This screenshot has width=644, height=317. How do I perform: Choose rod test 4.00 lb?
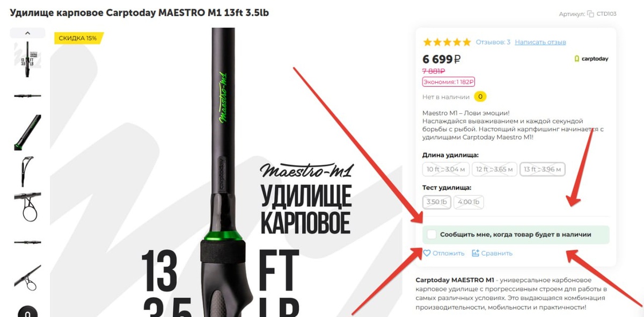click(469, 202)
